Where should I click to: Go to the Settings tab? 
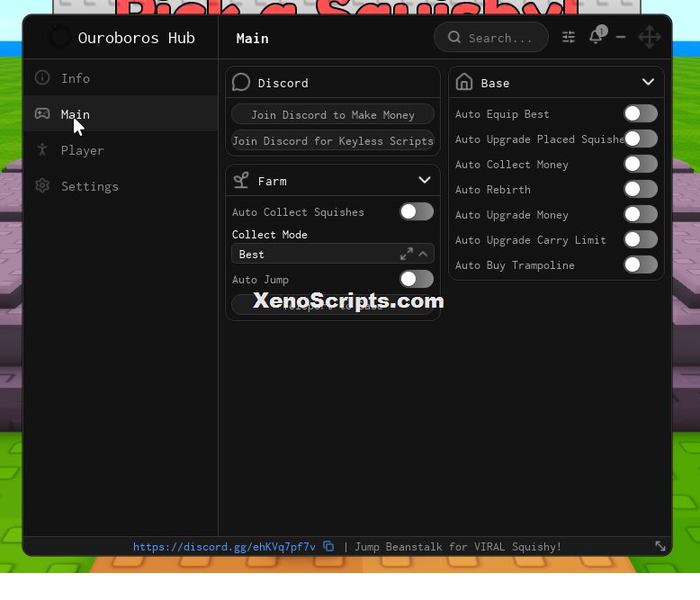point(121,185)
